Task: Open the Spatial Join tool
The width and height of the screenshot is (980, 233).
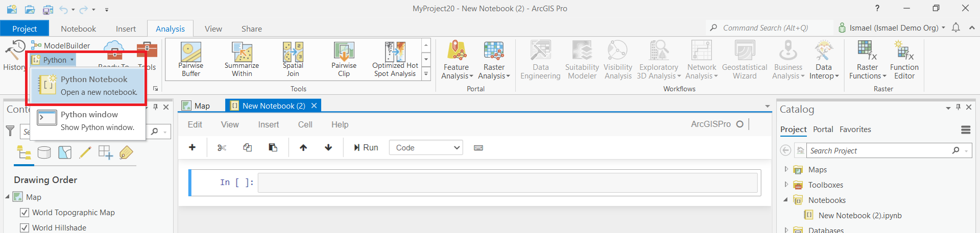Action: click(x=293, y=60)
